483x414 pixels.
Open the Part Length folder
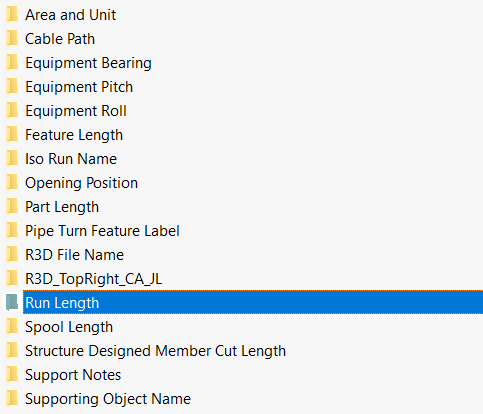coord(62,207)
